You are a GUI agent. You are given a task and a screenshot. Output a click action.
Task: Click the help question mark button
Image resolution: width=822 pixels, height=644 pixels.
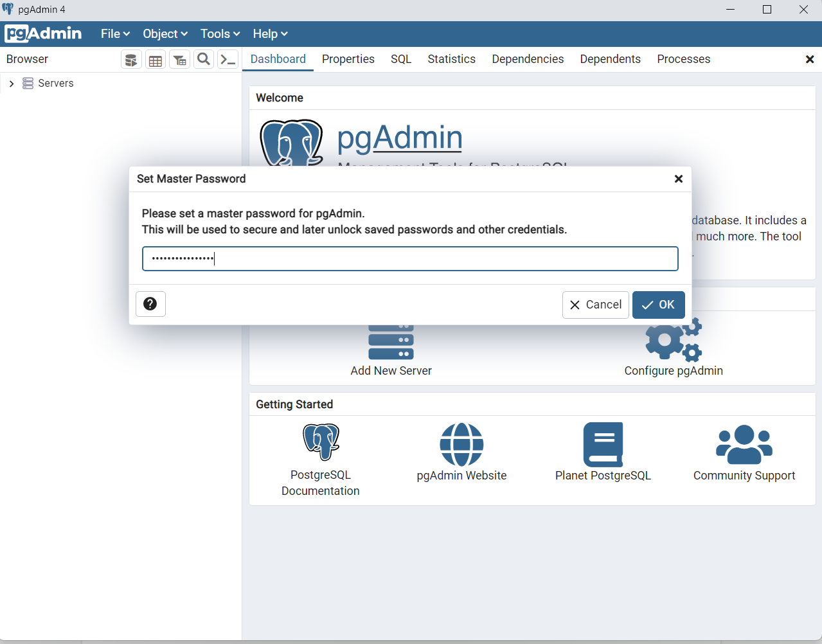coord(150,304)
